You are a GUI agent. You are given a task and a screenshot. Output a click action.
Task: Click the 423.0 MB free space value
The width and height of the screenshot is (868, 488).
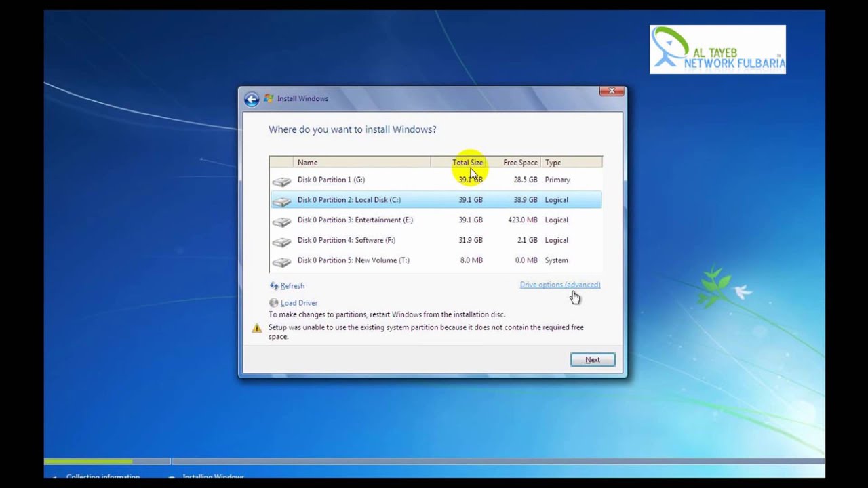523,220
